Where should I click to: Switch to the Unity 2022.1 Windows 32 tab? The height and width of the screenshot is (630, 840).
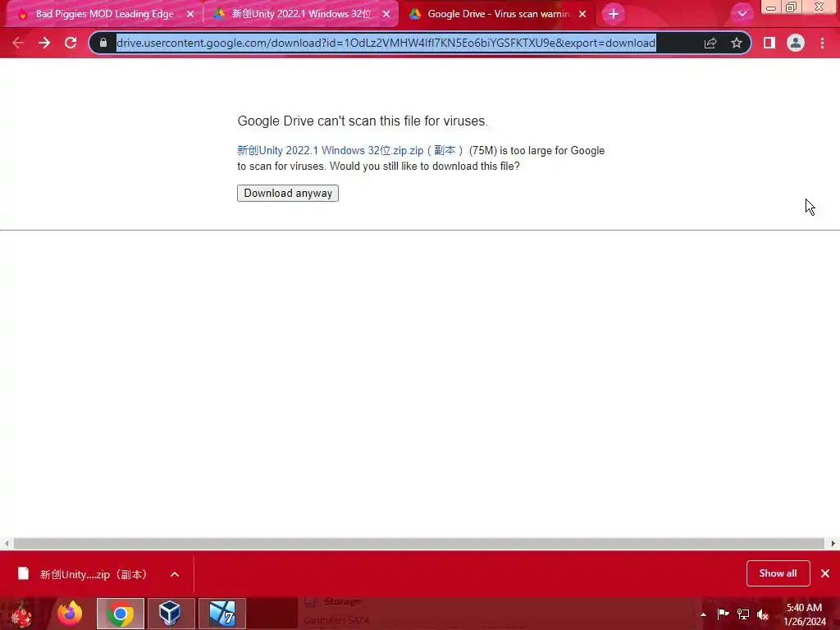[x=301, y=14]
